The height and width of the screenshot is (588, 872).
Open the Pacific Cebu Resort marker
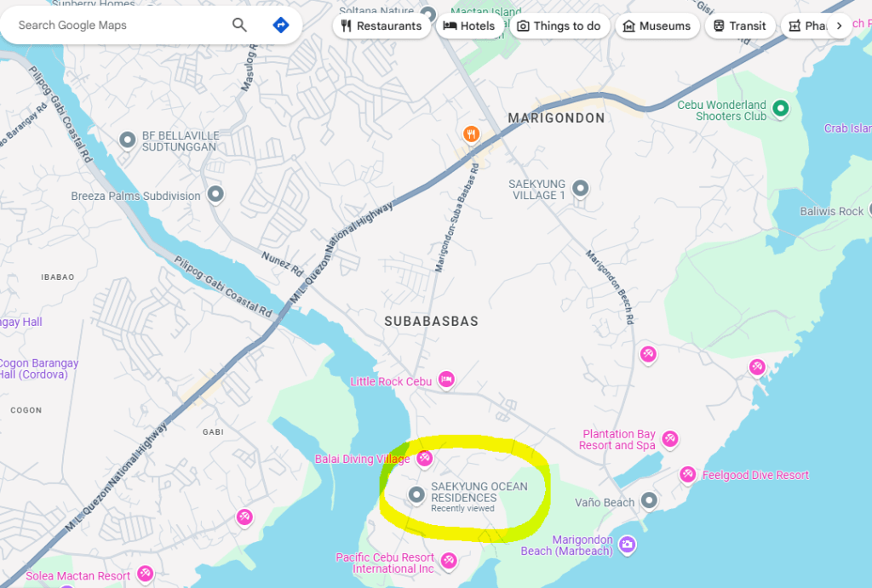click(x=449, y=561)
